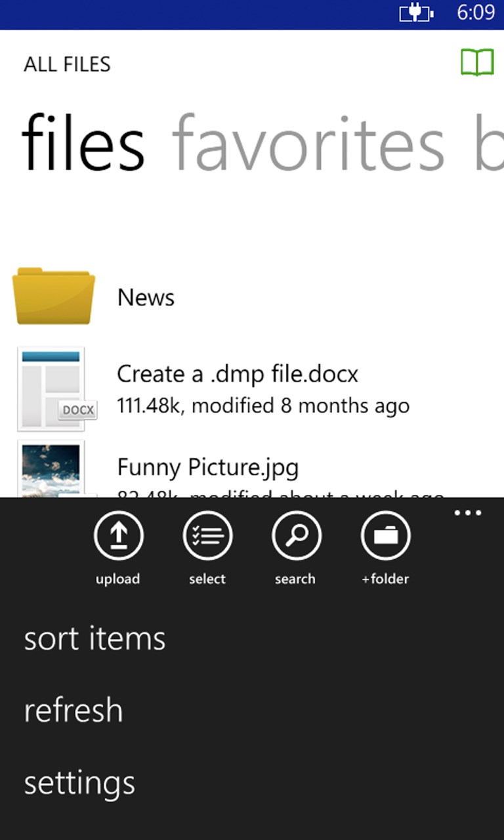This screenshot has height=840, width=504.
Task: Open the Funny Picture.jpg thumbnail
Action: [x=51, y=469]
